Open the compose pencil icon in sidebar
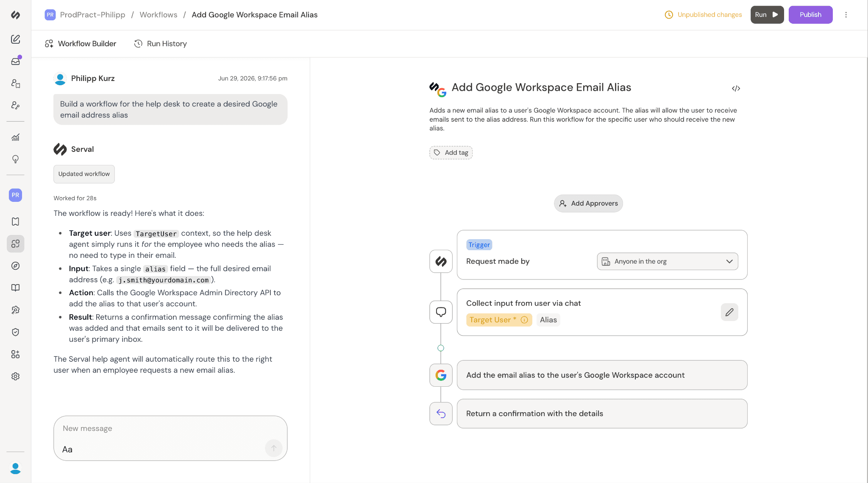This screenshot has height=483, width=868. [15, 39]
